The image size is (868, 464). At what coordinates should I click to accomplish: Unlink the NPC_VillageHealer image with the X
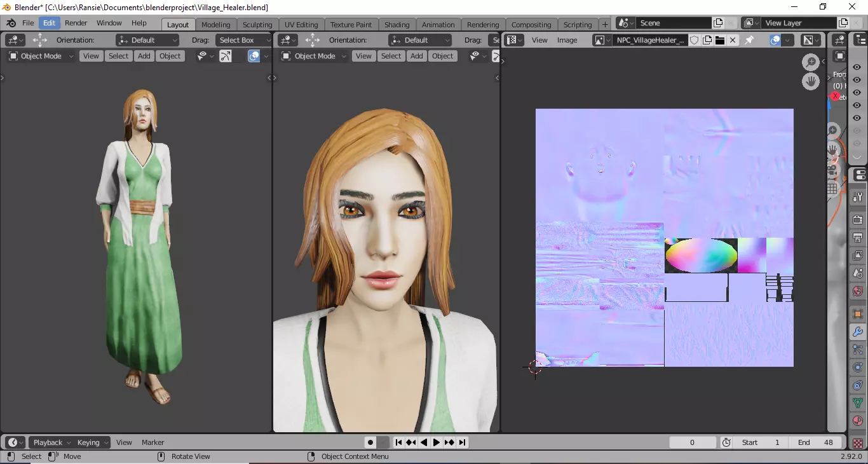[733, 40]
